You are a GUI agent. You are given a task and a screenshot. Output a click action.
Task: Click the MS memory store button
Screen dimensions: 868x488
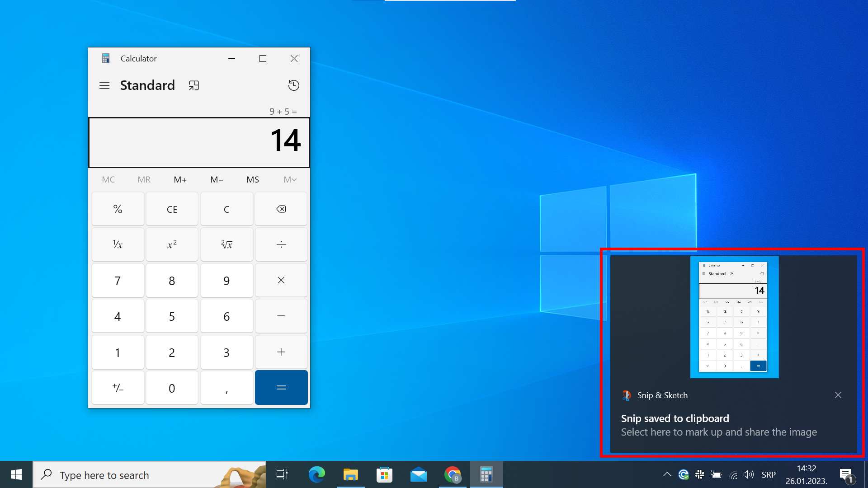tap(253, 179)
